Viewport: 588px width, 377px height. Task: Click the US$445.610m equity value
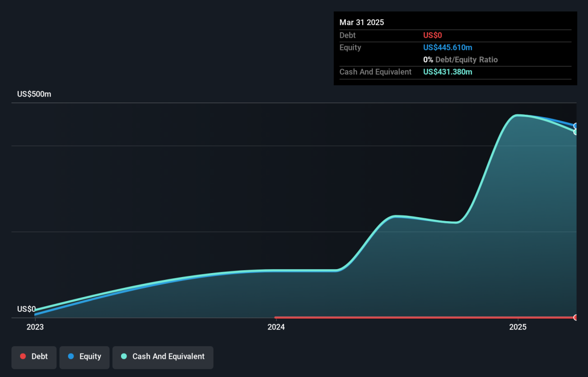448,48
